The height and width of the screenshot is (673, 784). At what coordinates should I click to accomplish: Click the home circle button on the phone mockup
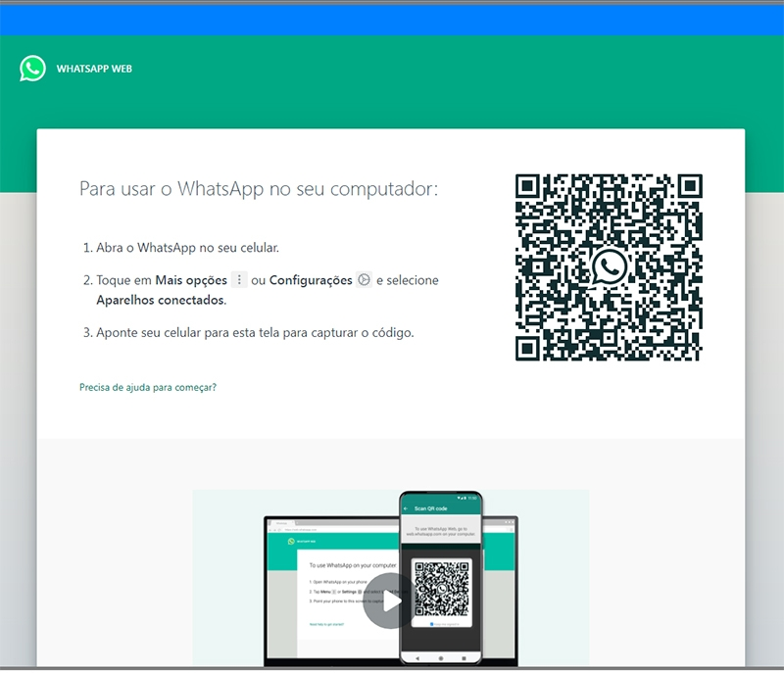coord(440,656)
